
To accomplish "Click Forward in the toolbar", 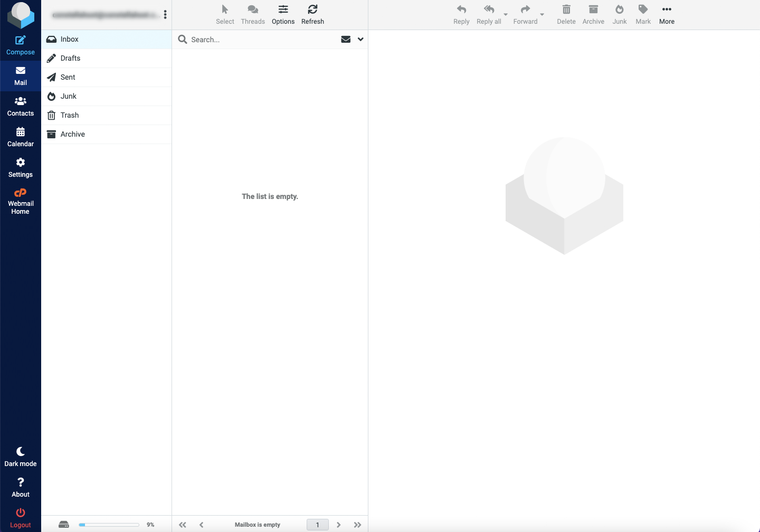I will pyautogui.click(x=525, y=15).
